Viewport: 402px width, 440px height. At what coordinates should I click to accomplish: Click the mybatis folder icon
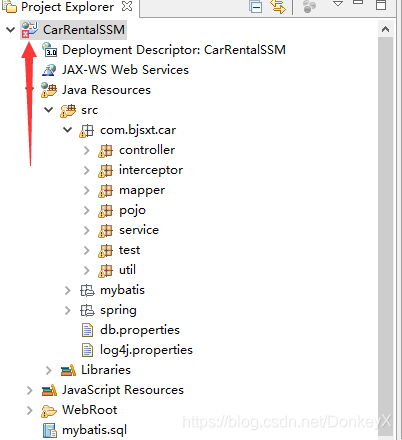[x=87, y=290]
